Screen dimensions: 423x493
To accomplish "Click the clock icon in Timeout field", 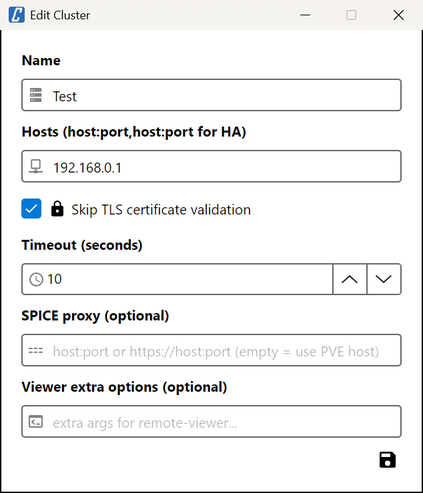I will (36, 279).
